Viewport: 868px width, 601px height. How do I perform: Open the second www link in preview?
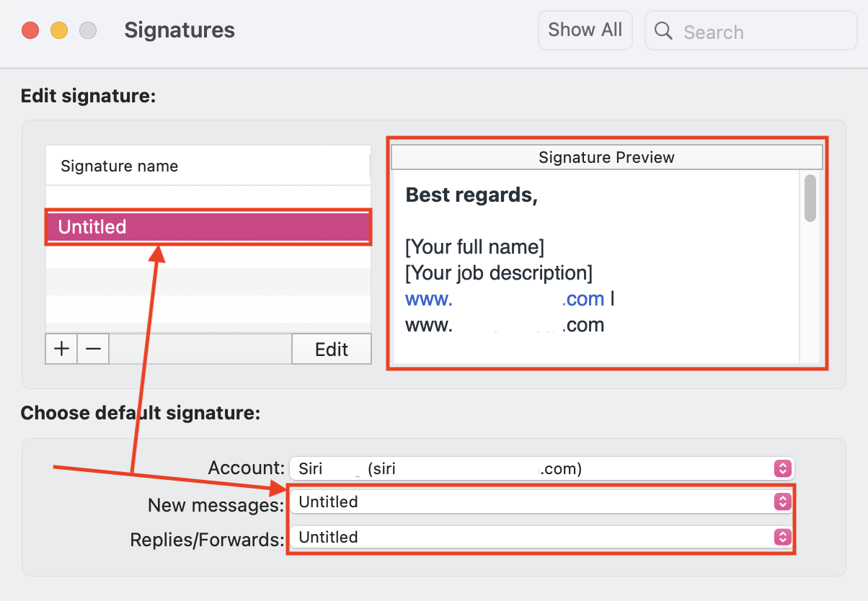[x=505, y=324]
